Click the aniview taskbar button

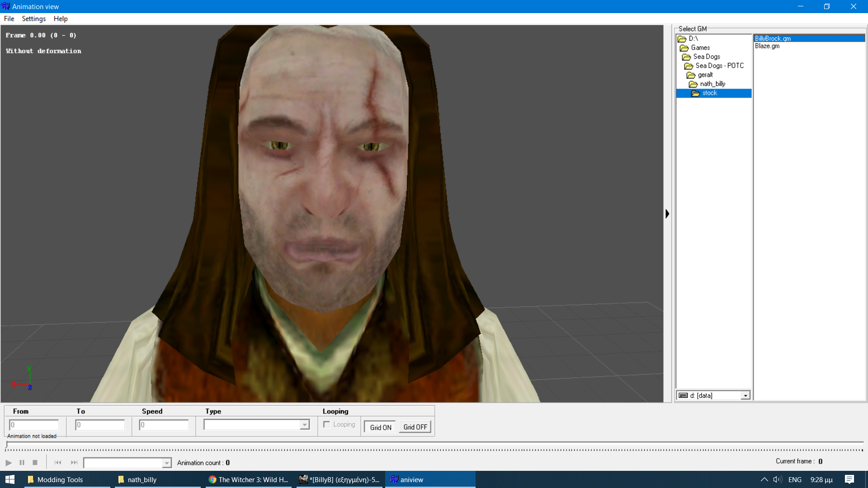pos(430,479)
